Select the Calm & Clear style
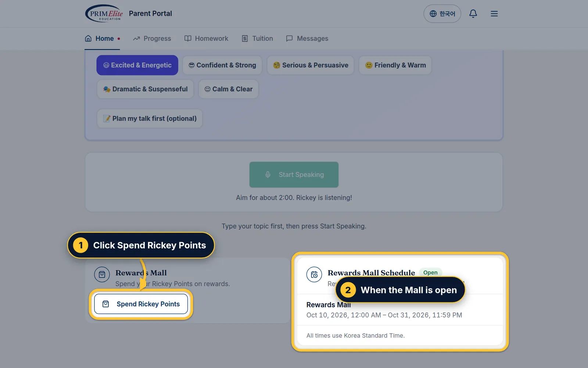 click(228, 89)
